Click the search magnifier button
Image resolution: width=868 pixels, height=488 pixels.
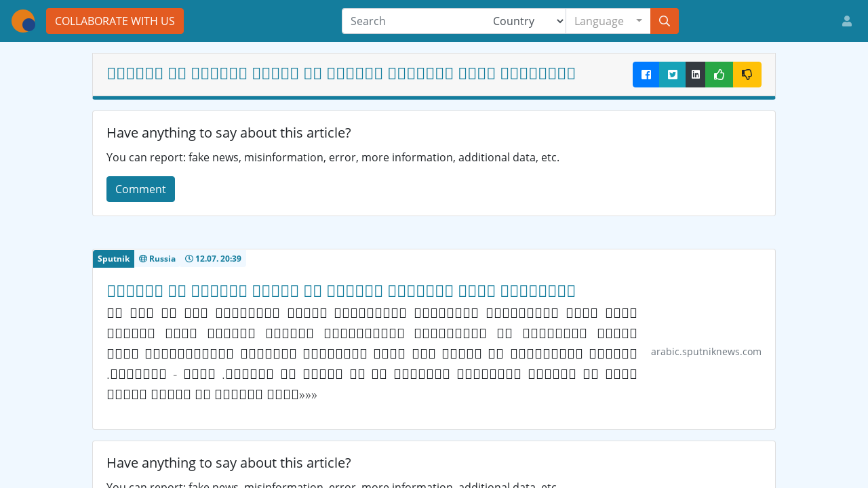pos(664,21)
